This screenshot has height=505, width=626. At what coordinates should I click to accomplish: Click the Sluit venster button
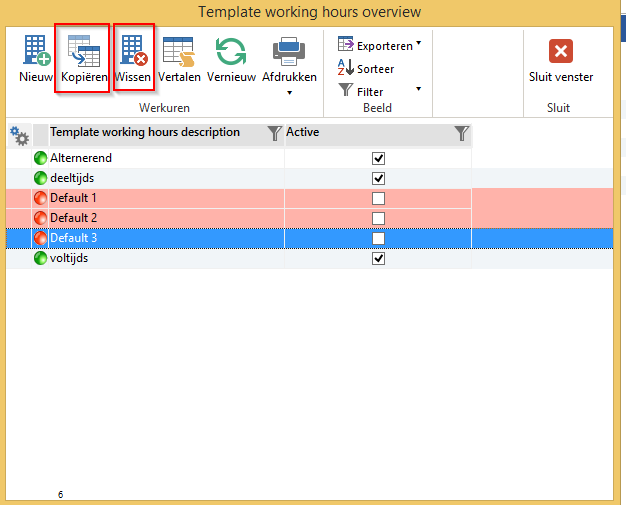click(560, 59)
